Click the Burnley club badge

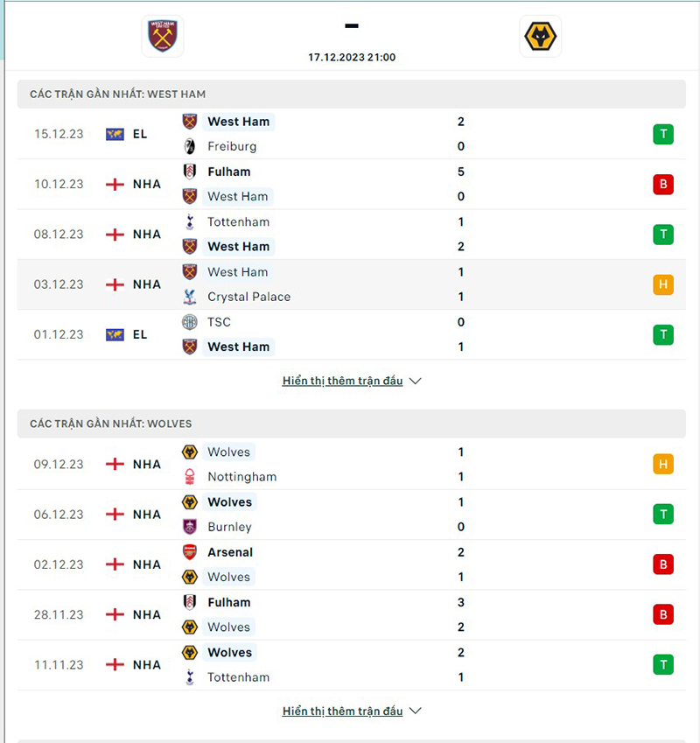coord(189,527)
